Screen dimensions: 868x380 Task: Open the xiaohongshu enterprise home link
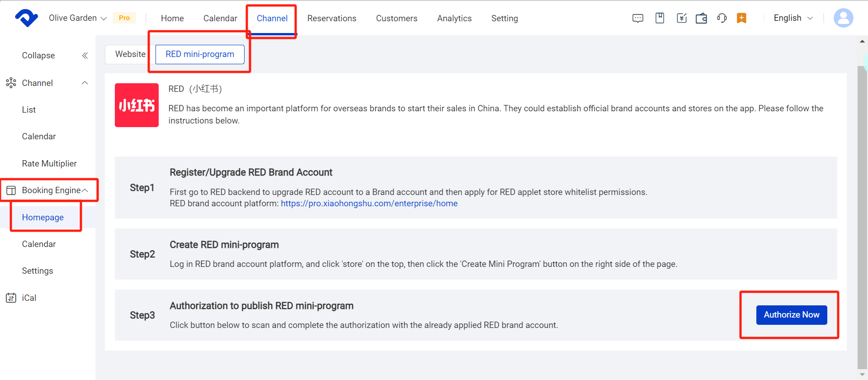point(369,204)
